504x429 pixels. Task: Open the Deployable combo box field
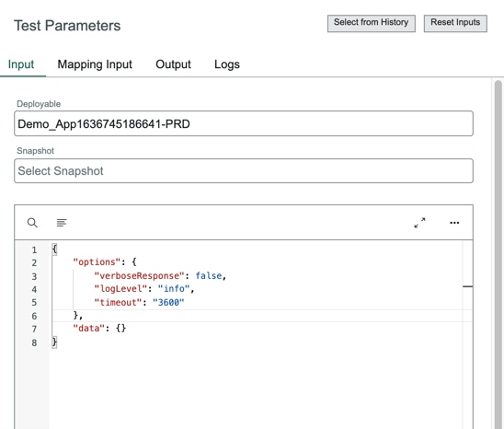click(x=244, y=123)
